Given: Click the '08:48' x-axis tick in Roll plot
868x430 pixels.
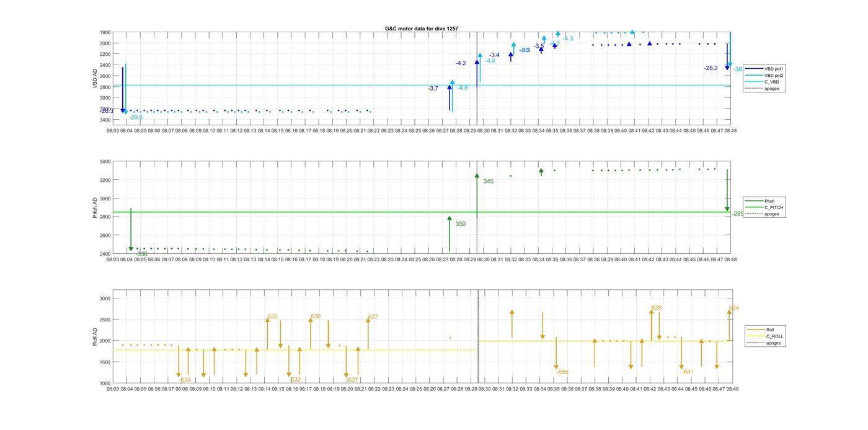Looking at the screenshot, I should coord(732,389).
